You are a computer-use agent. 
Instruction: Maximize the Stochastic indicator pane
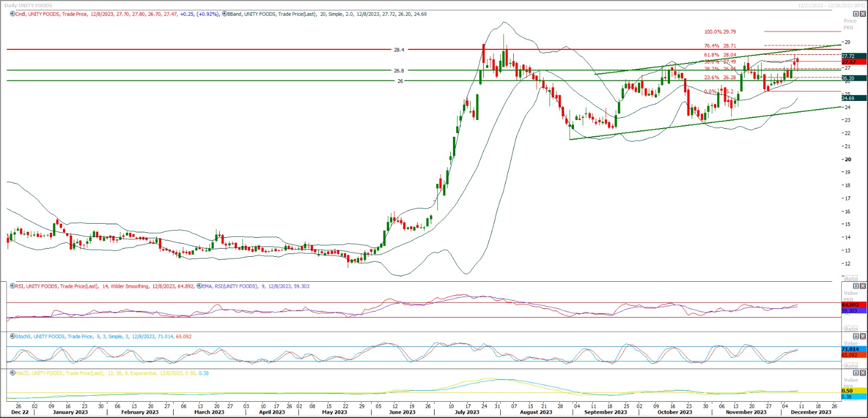(x=856, y=337)
